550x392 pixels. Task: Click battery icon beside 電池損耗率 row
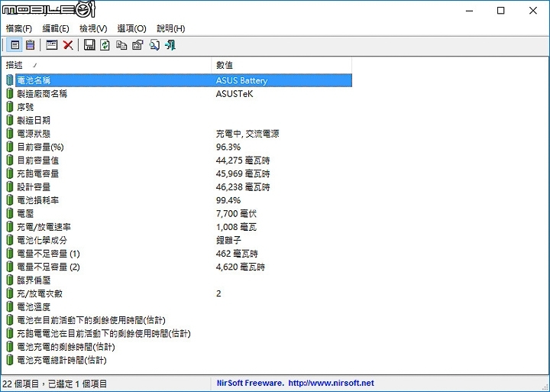tap(10, 200)
